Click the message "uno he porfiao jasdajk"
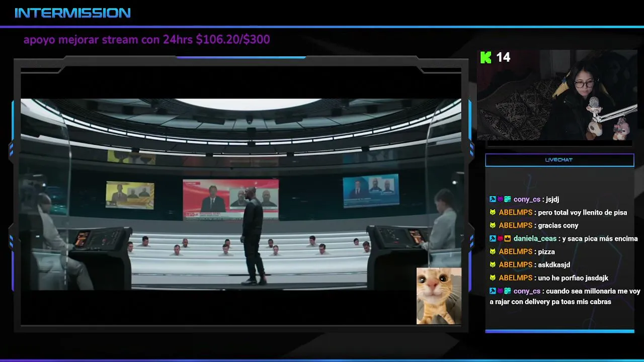Image resolution: width=644 pixels, height=362 pixels. (573, 278)
